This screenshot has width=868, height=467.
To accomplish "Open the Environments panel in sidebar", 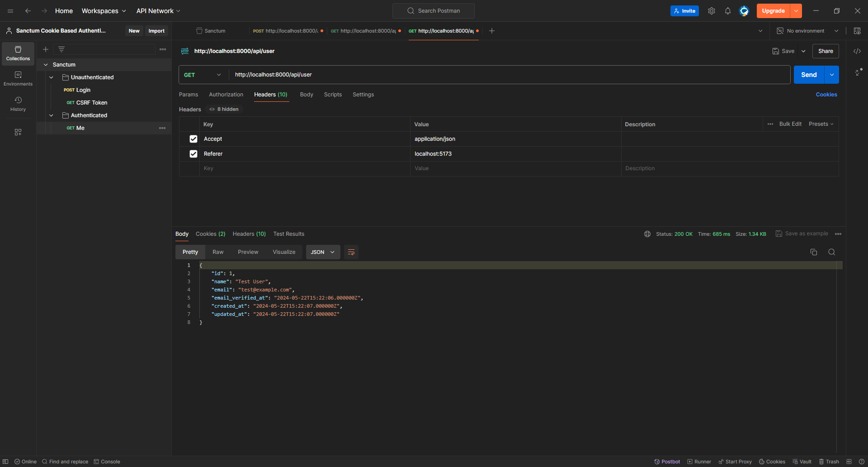I will click(x=18, y=78).
